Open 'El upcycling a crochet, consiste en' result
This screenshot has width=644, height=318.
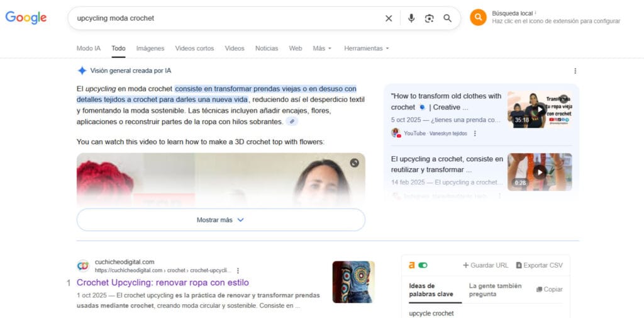(447, 164)
